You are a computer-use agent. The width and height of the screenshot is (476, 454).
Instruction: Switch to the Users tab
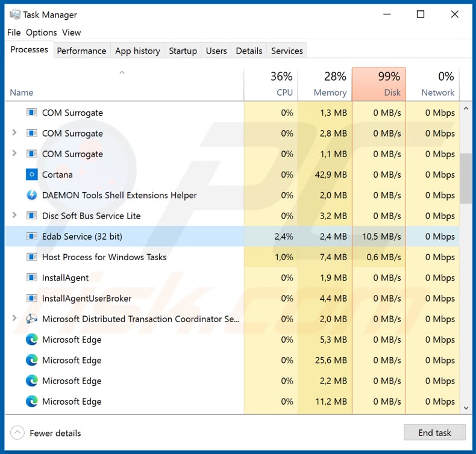216,51
